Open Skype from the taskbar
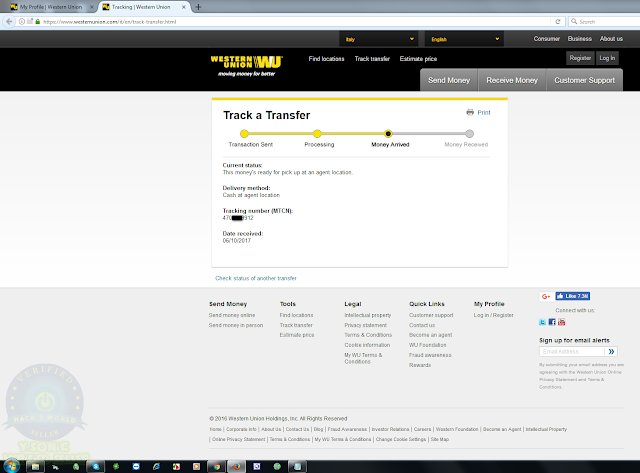Viewport: 640px width, 473px height. click(x=96, y=466)
